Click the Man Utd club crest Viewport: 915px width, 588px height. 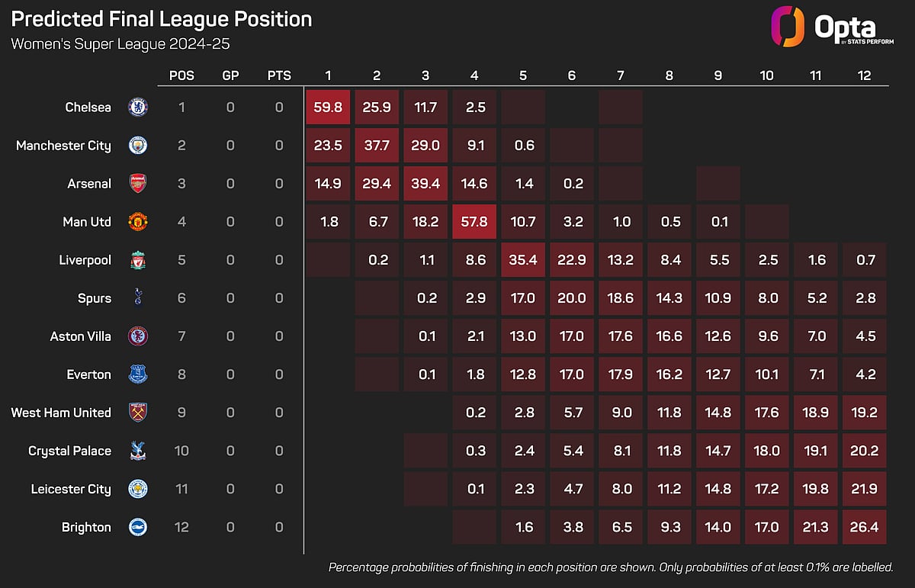(138, 222)
